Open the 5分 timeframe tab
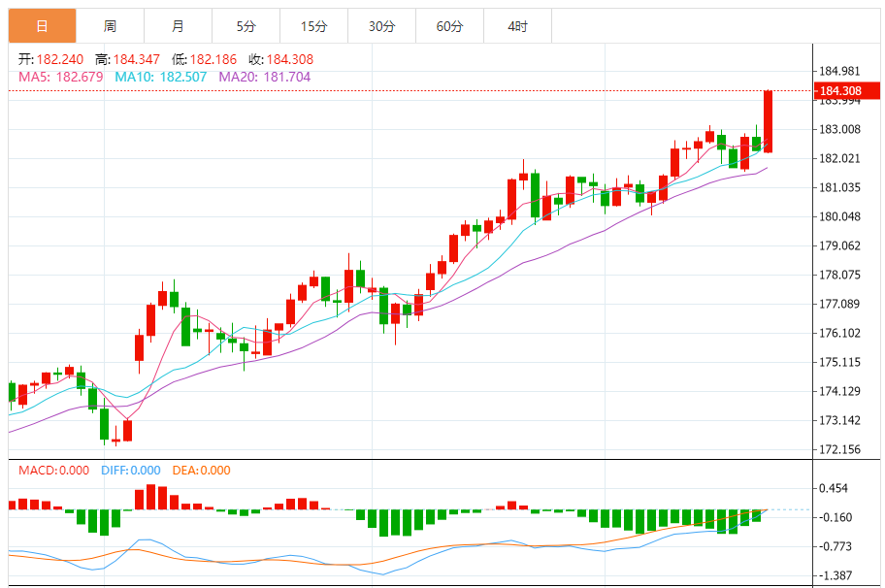This screenshot has height=588, width=885. tap(246, 26)
